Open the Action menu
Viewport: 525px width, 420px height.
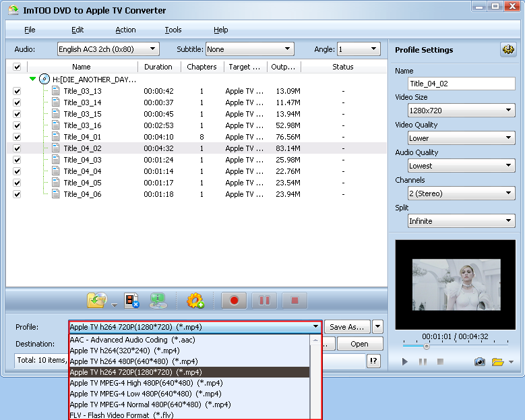(125, 30)
